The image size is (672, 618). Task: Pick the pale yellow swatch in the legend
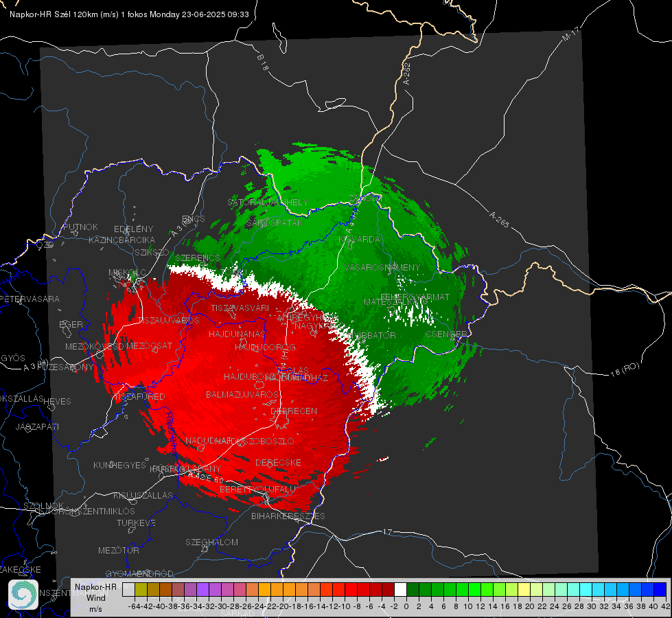pyautogui.click(x=524, y=589)
